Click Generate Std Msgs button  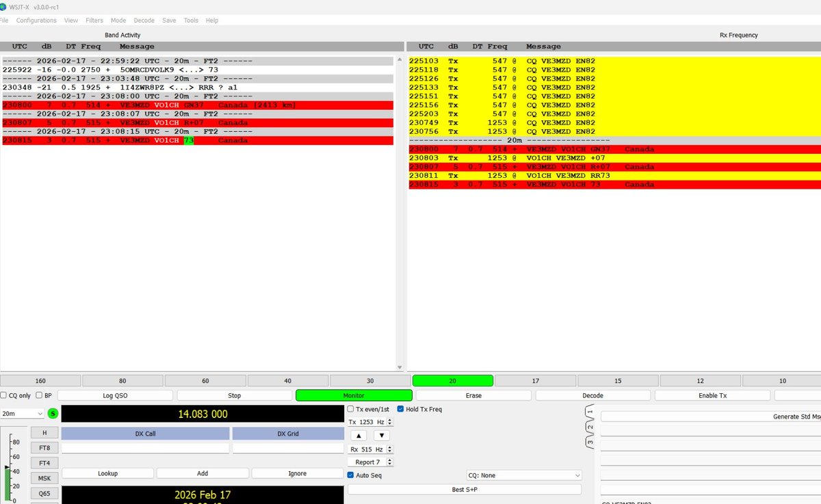coord(711,416)
